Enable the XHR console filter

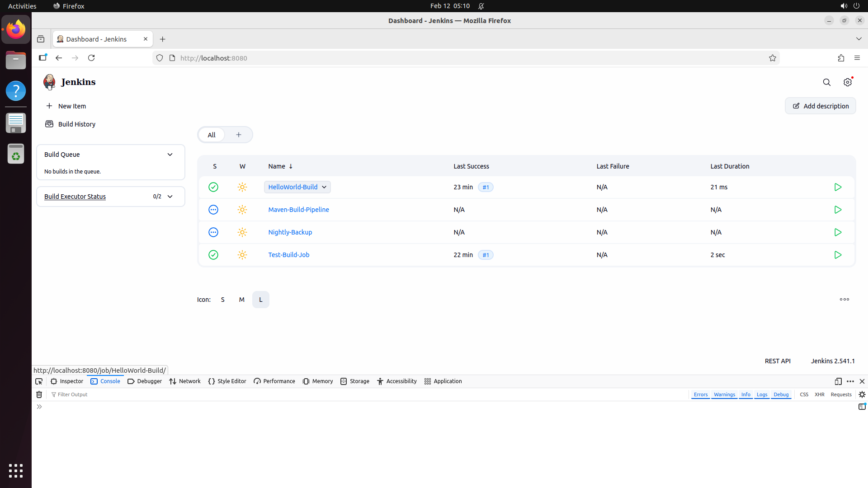819,394
